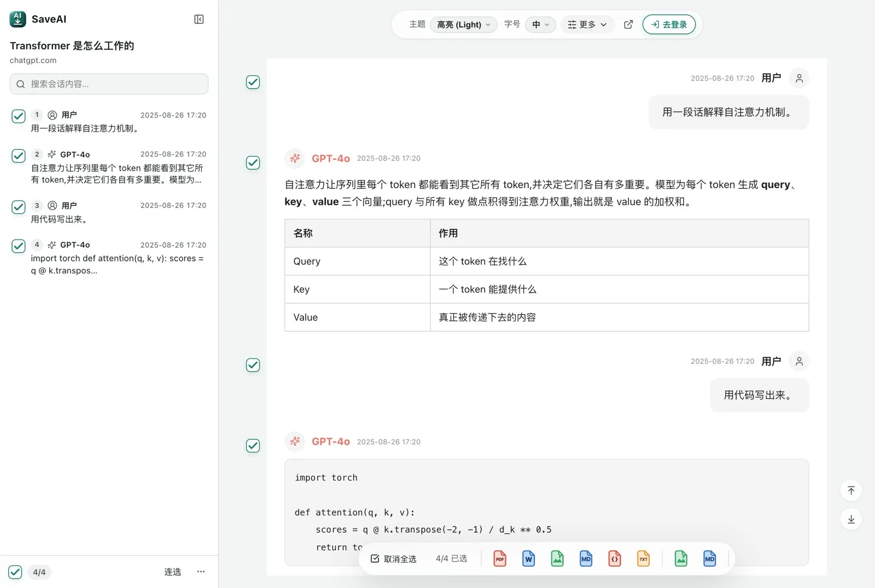Uncheck sidebar message 1 checkbox

pos(19,116)
